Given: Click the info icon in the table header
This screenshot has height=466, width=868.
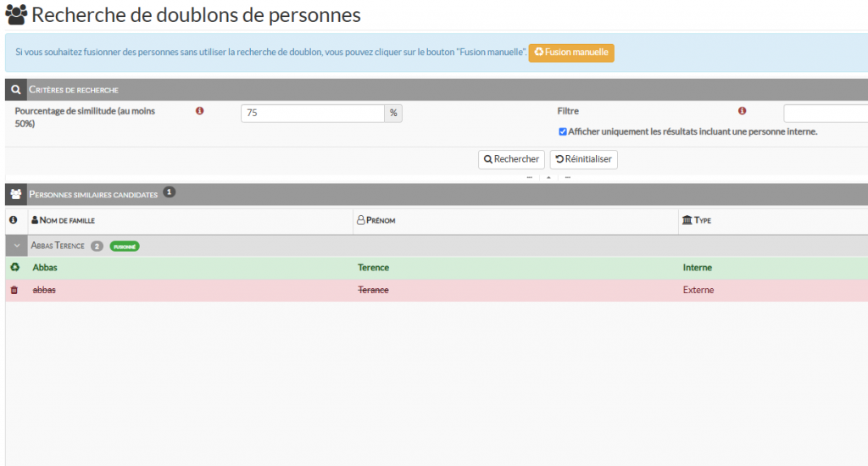Looking at the screenshot, I should (x=14, y=220).
